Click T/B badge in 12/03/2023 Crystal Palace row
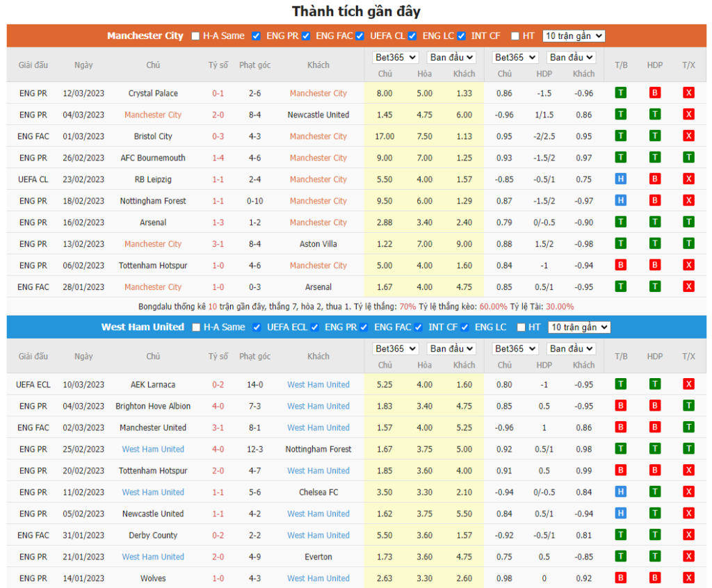 pos(620,93)
